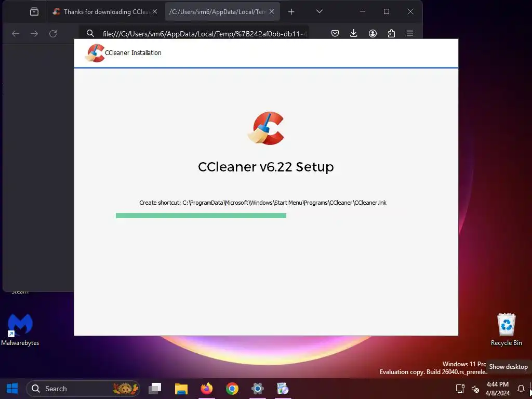
Task: Click the taskbar Search box
Action: point(83,389)
